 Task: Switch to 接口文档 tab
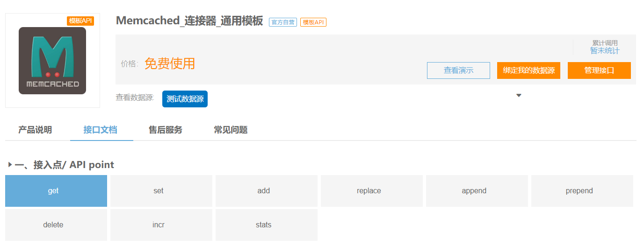click(101, 130)
